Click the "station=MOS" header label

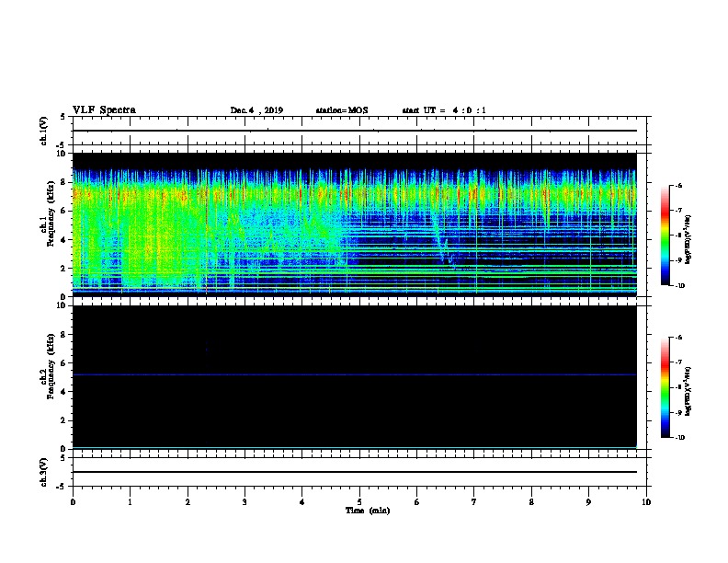342,110
